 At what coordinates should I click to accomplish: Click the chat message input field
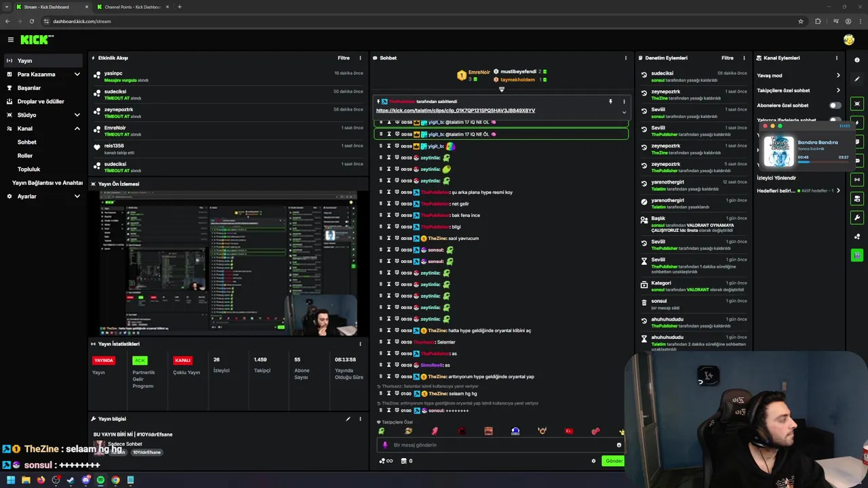click(x=502, y=445)
